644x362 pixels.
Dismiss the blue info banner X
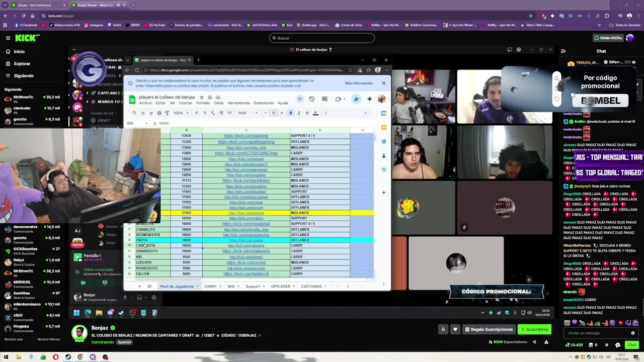[383, 83]
